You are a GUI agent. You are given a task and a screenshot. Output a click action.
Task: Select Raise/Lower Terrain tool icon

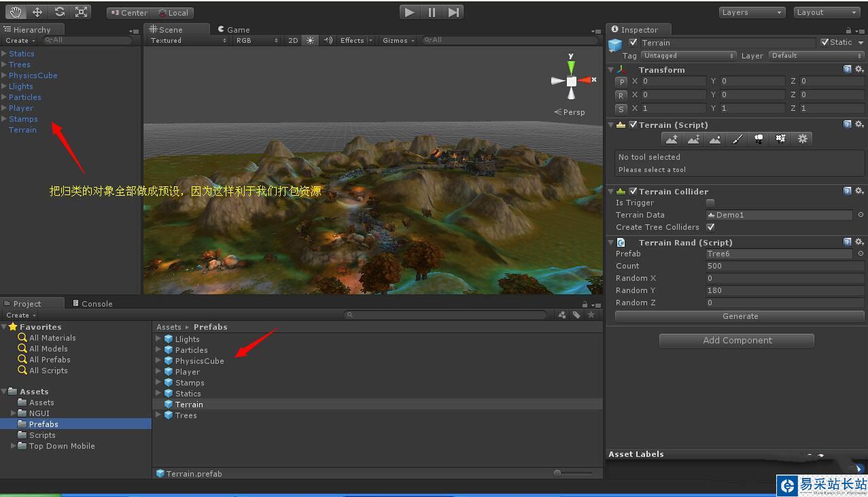coord(672,139)
